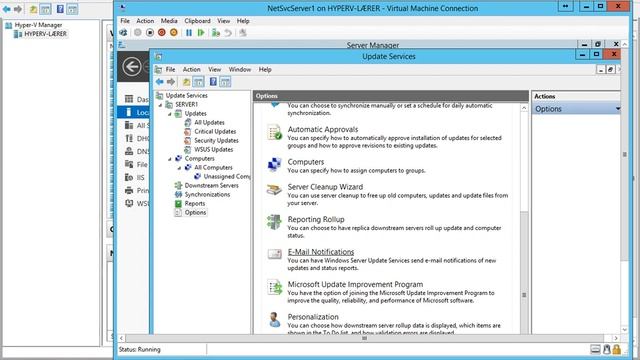This screenshot has height=360, width=640.
Task: Select All Updates in the tree
Action: tap(209, 122)
